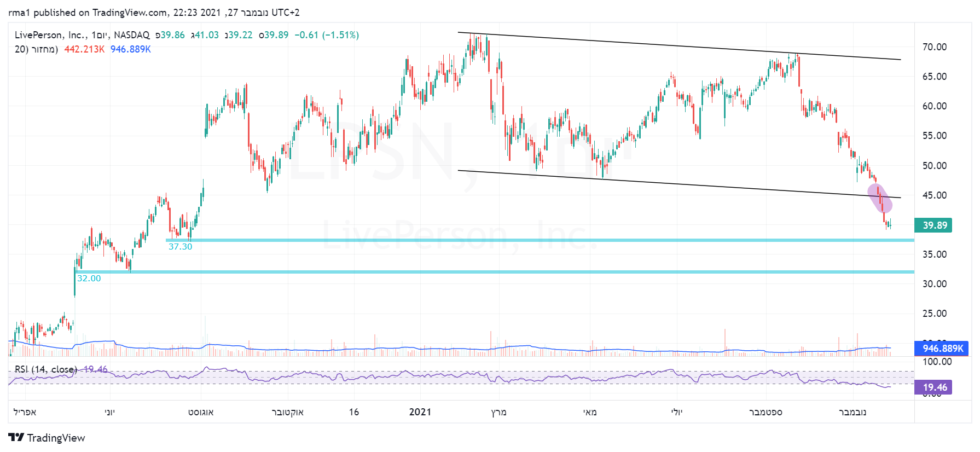Click the 50.00 price axis label
The height and width of the screenshot is (452, 980).
[935, 166]
